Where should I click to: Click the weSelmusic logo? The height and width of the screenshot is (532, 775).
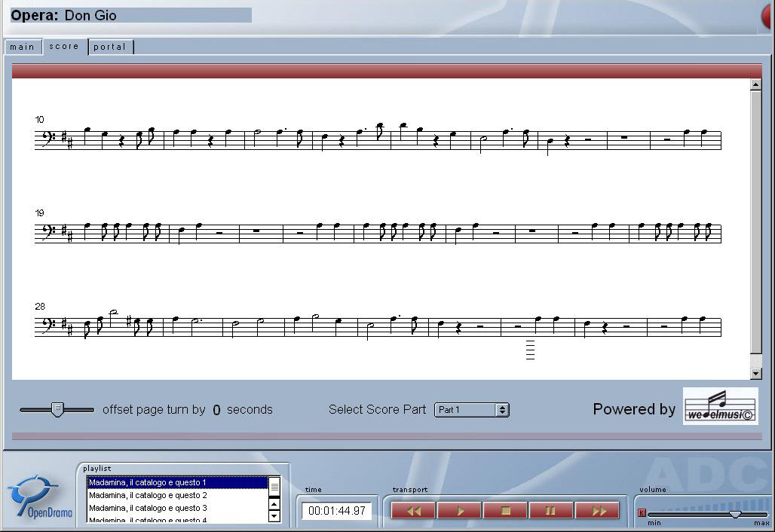[x=720, y=406]
